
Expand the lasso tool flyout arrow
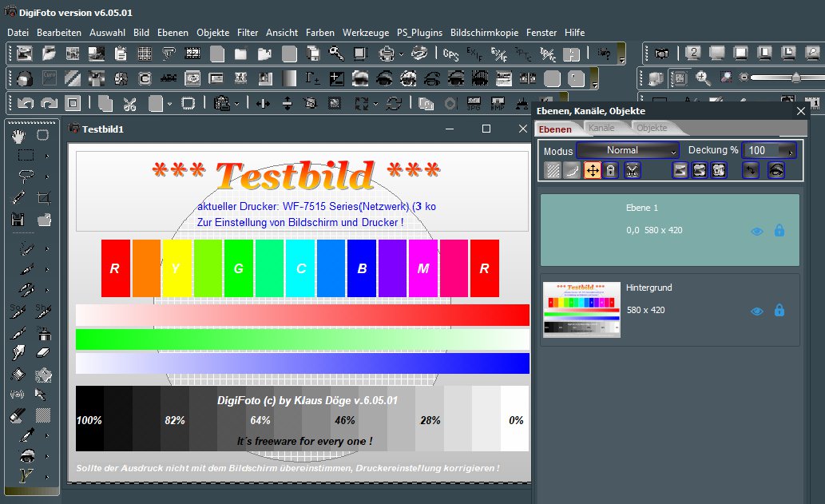click(x=46, y=177)
